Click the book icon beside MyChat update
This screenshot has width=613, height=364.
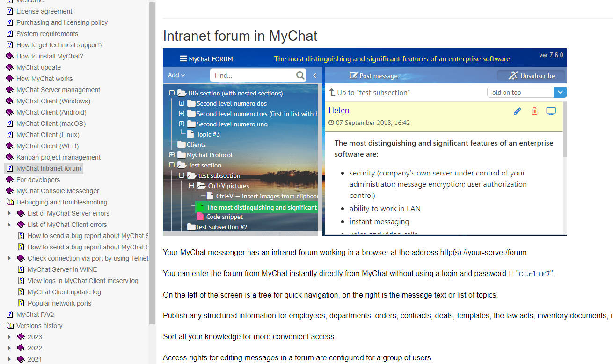point(10,67)
